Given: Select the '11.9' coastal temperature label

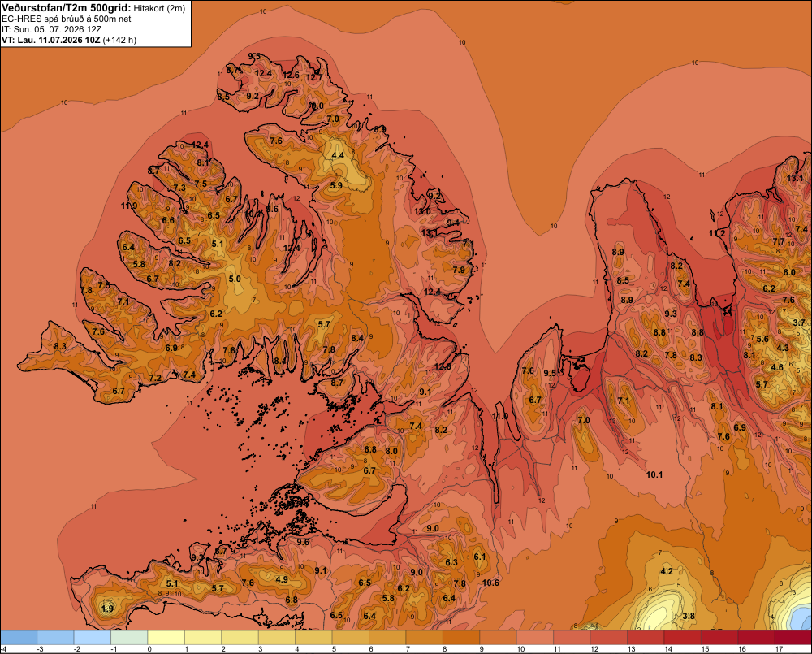Looking at the screenshot, I should click(129, 206).
